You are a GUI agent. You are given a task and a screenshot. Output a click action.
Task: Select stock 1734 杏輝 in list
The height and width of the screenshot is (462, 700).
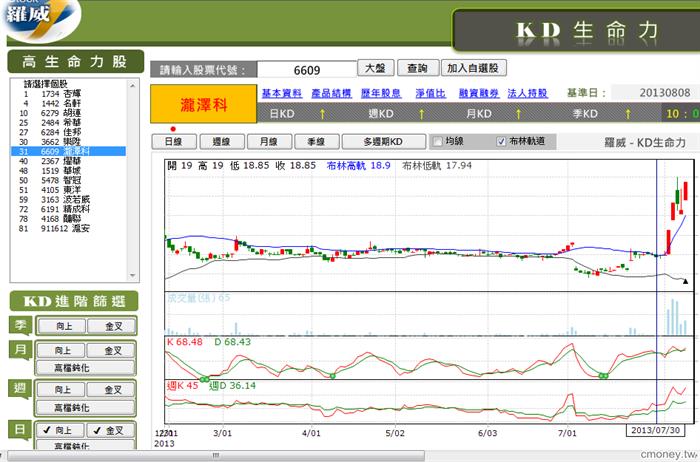pyautogui.click(x=68, y=94)
